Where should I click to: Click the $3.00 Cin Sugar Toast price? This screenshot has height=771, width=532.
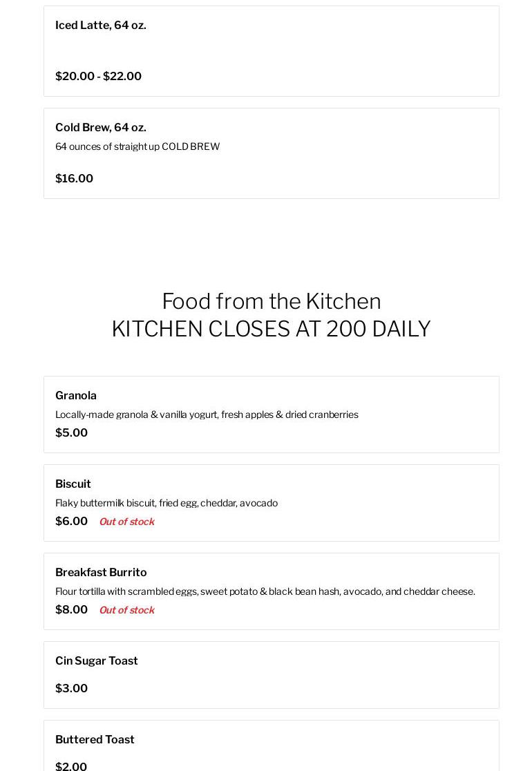pos(71,689)
